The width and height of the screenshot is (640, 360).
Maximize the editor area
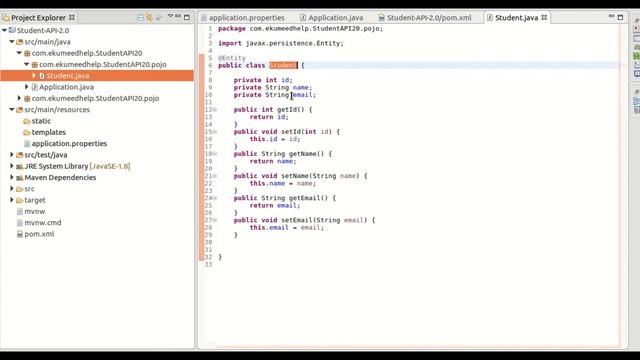(x=620, y=17)
